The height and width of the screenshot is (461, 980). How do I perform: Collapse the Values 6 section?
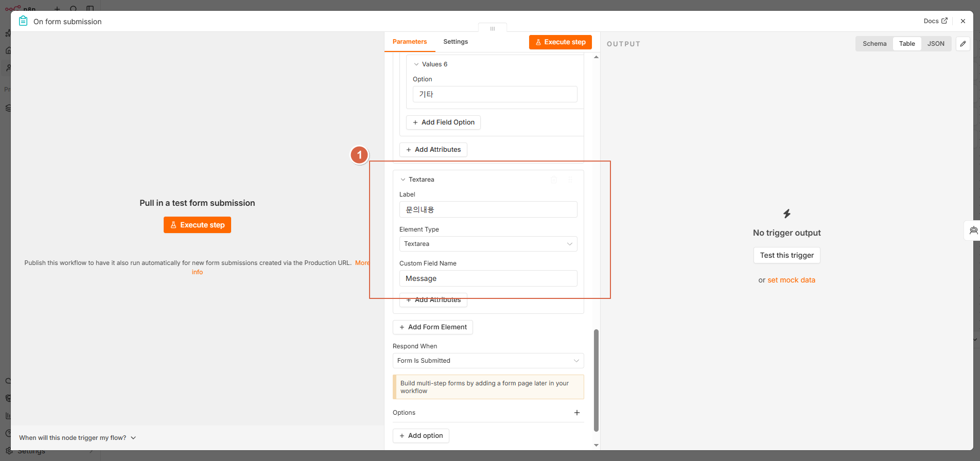[416, 64]
